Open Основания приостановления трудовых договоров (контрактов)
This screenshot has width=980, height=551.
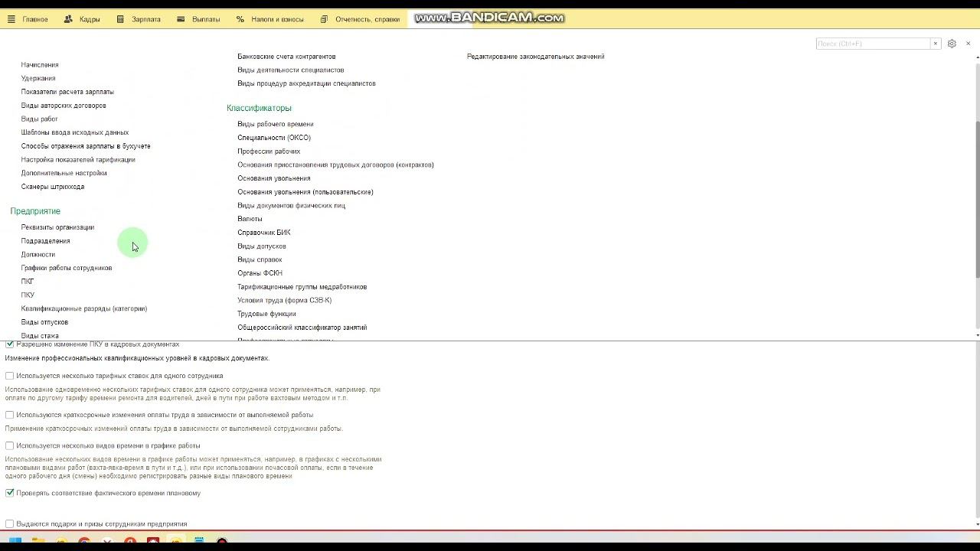335,165
